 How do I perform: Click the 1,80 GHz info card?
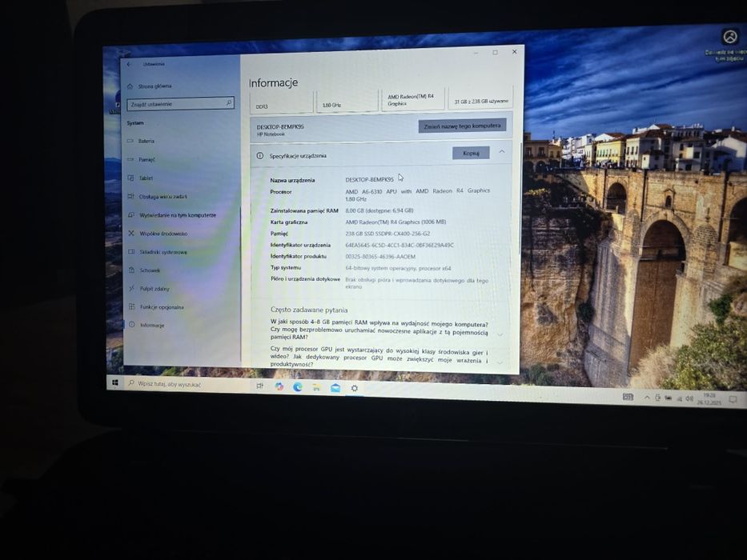coord(347,100)
